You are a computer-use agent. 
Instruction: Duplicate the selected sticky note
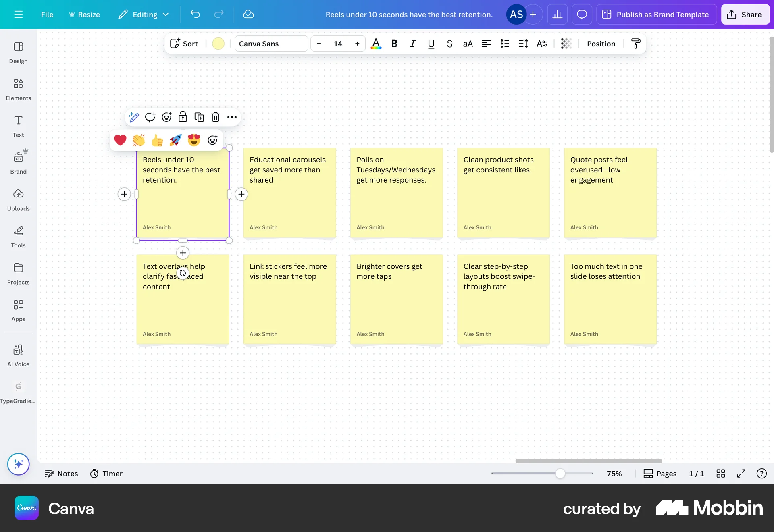(199, 117)
